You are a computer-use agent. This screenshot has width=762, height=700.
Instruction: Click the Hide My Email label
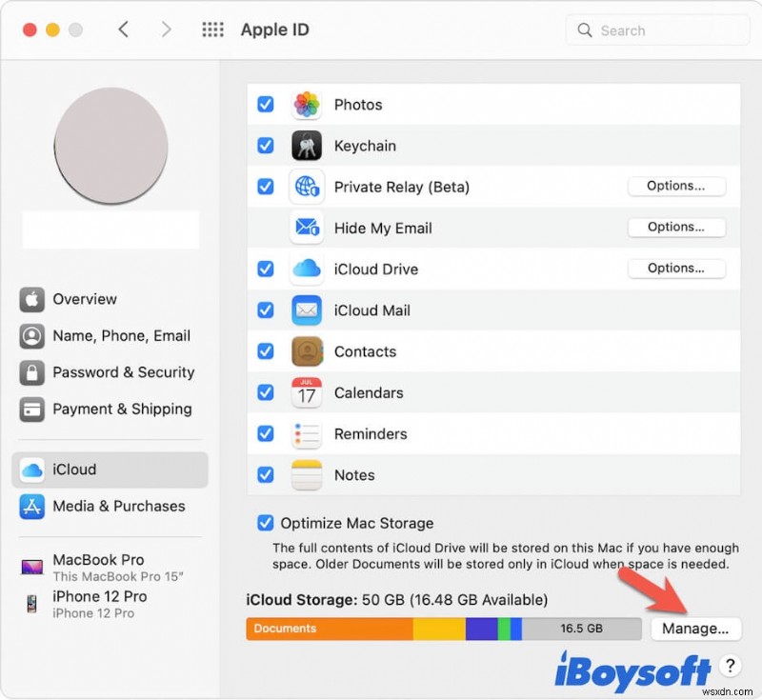tap(383, 229)
